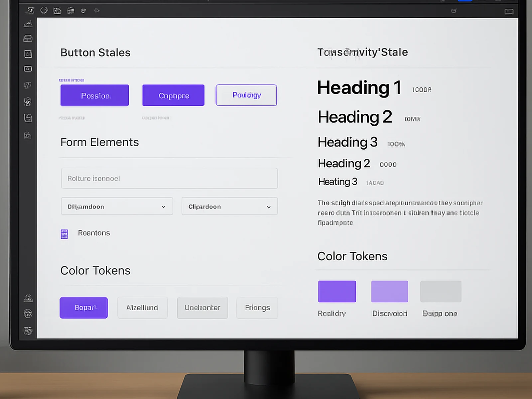Image resolution: width=532 pixels, height=399 pixels.
Task: Select the camera-preview rectangle icon in the sidebar
Action: pos(28,69)
